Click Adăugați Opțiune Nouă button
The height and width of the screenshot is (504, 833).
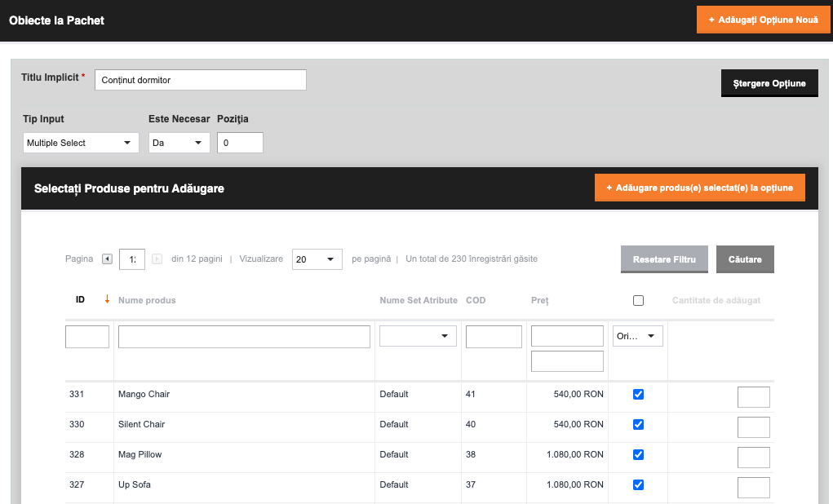[x=764, y=20]
